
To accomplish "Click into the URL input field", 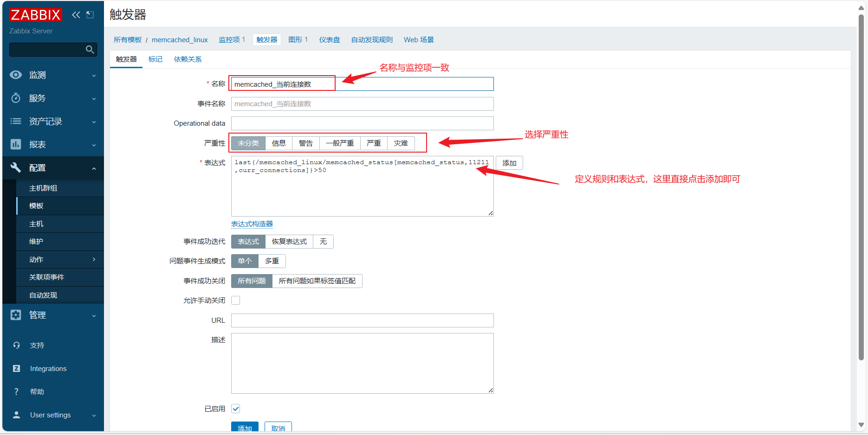I will click(x=363, y=320).
